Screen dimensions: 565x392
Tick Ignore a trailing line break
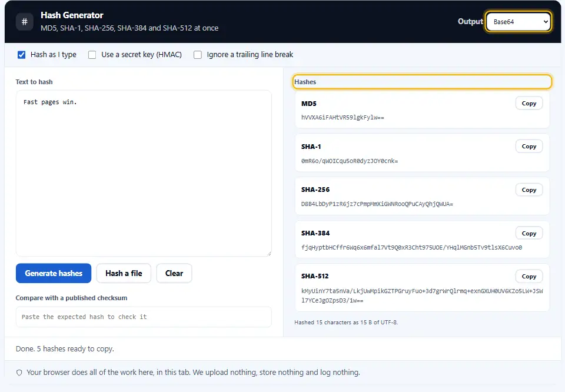click(x=198, y=55)
